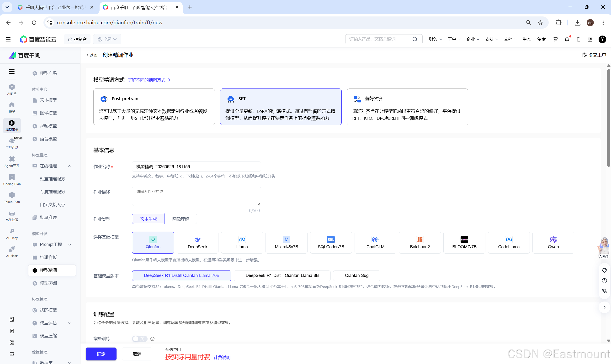The width and height of the screenshot is (611, 364).
Task: Open the API参考 sidebar icon
Action: point(12,252)
